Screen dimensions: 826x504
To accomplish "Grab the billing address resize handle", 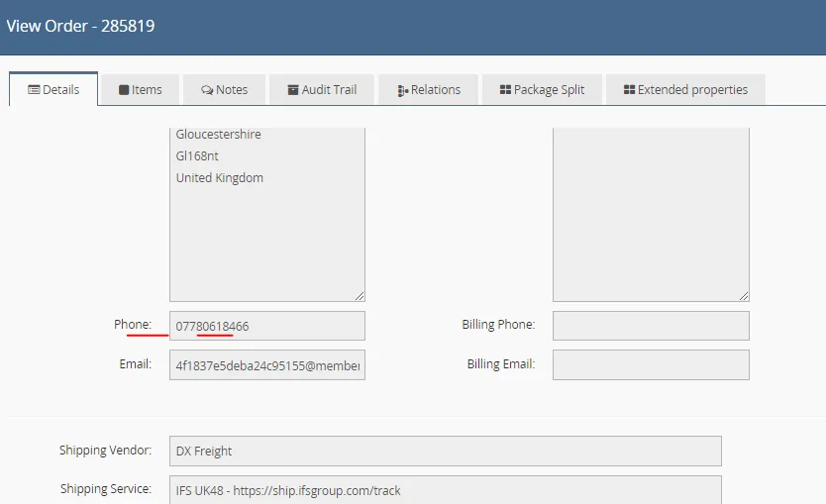I will (744, 296).
